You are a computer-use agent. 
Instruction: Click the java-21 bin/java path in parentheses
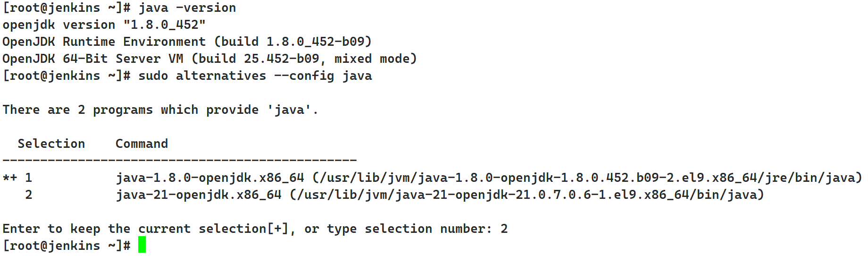pyautogui.click(x=526, y=195)
